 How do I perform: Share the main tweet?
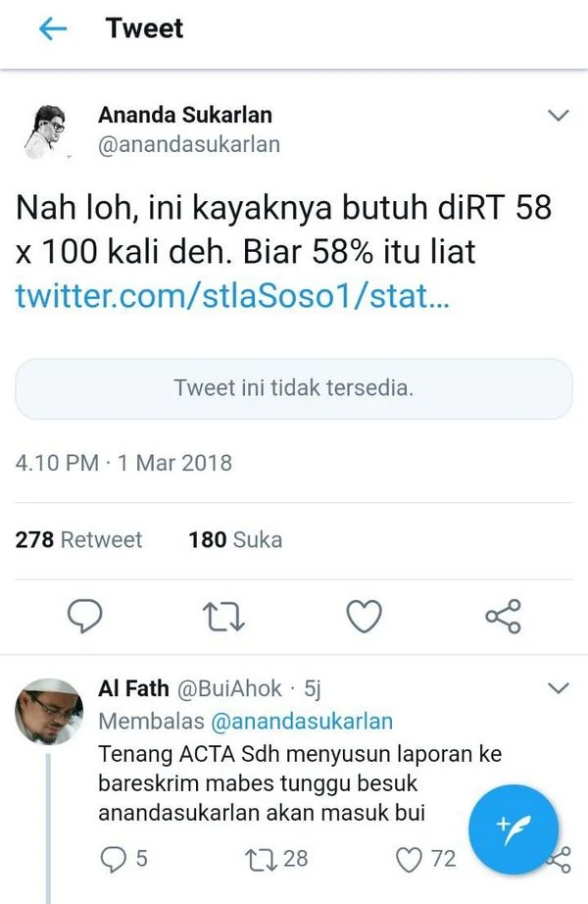pos(504,617)
